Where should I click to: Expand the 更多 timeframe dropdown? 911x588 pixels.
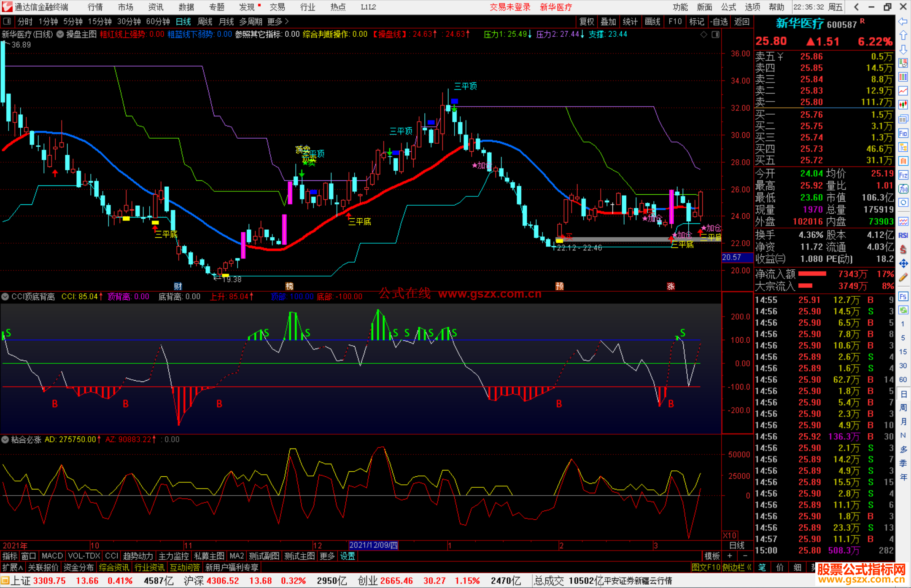[278, 21]
